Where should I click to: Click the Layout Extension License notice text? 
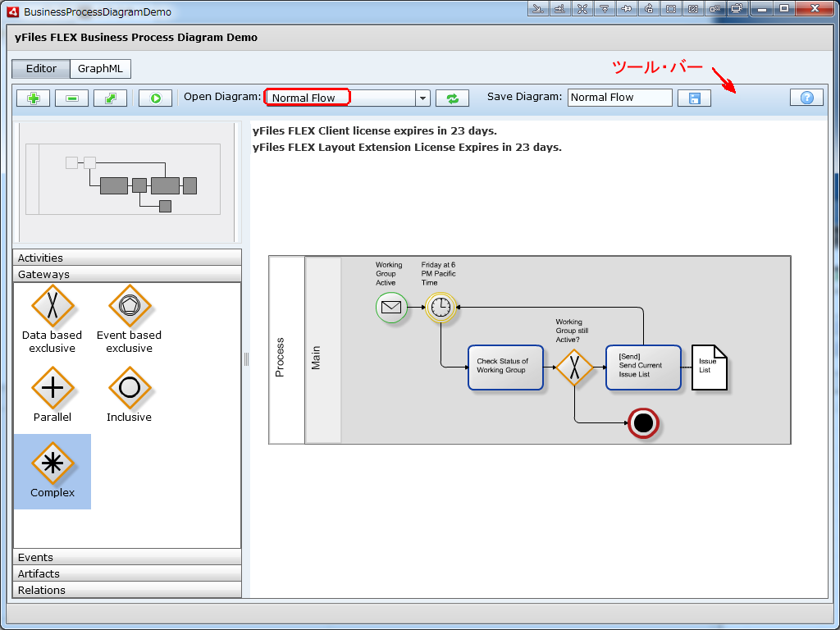pos(407,148)
